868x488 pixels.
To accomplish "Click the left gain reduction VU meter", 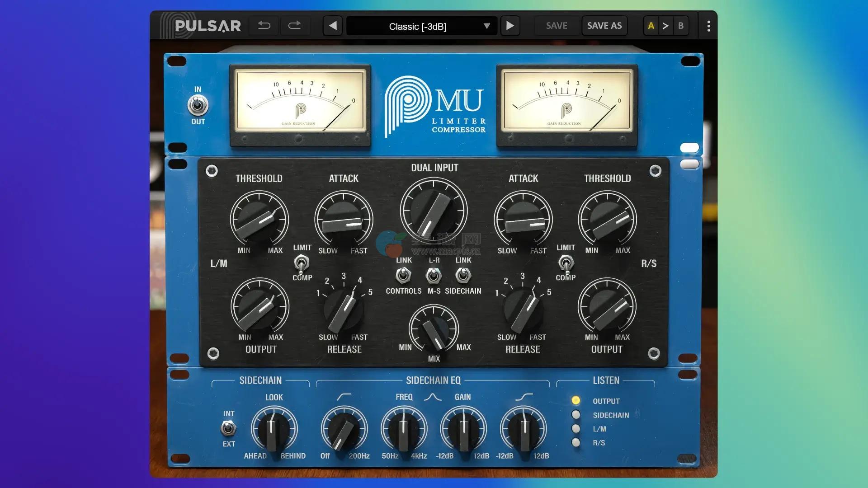I will (x=300, y=105).
